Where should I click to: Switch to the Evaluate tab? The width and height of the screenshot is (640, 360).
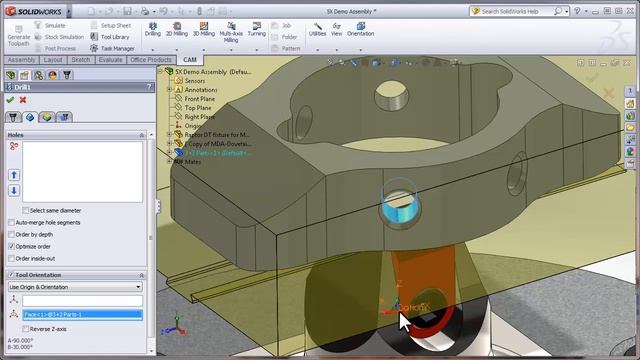pyautogui.click(x=110, y=60)
